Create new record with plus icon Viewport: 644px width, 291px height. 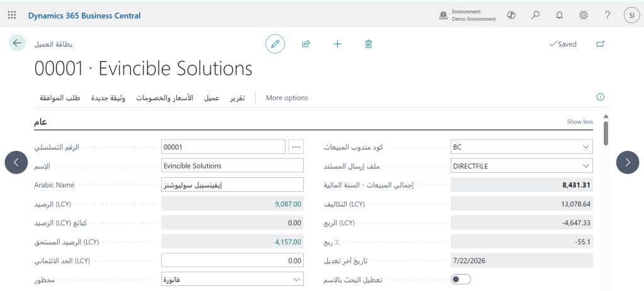click(337, 44)
